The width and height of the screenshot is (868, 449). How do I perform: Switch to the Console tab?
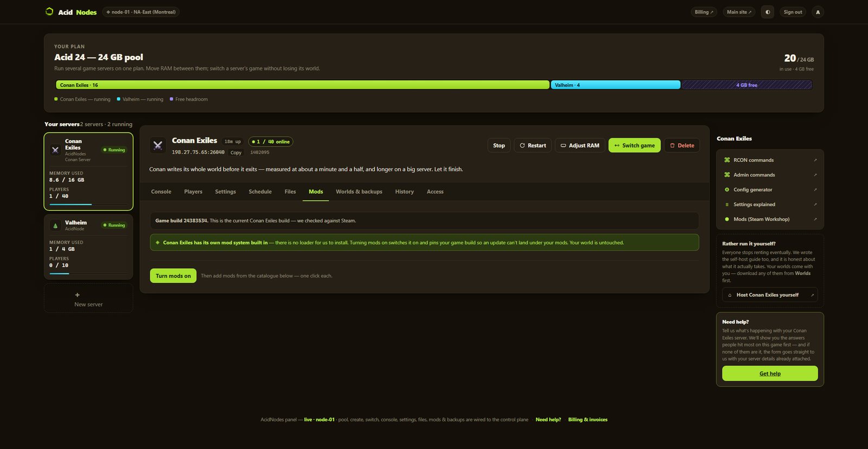[161, 192]
